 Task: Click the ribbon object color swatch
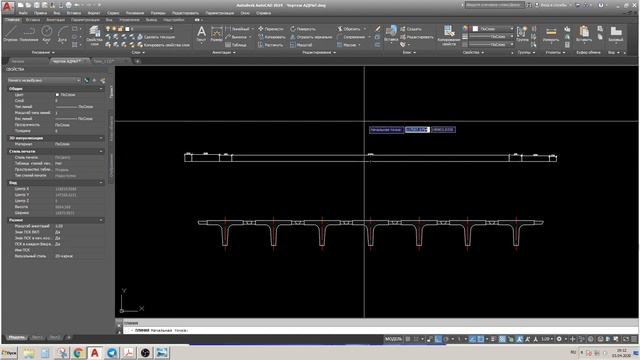475,29
